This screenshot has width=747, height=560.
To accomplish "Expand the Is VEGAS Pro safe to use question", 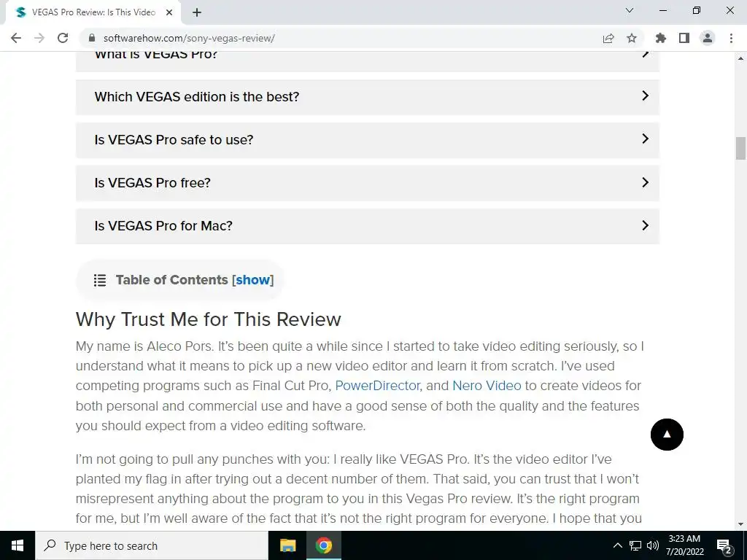I will 368,139.
